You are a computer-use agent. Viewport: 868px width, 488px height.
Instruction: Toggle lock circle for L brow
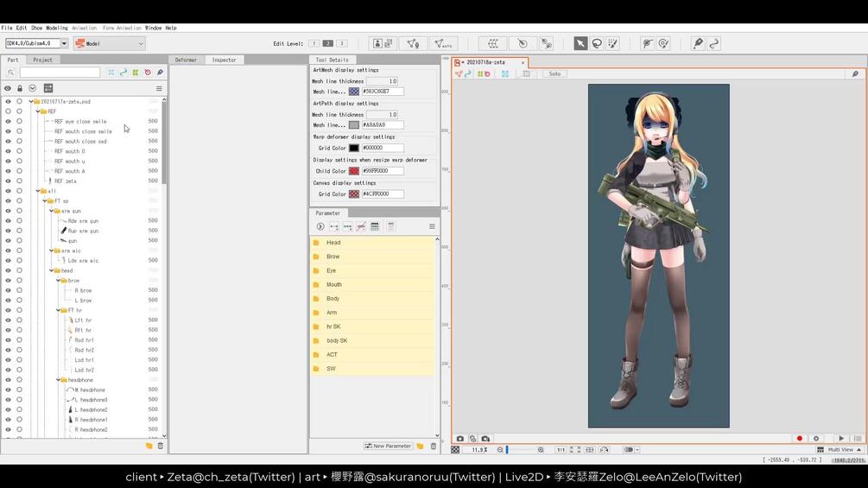pos(19,301)
